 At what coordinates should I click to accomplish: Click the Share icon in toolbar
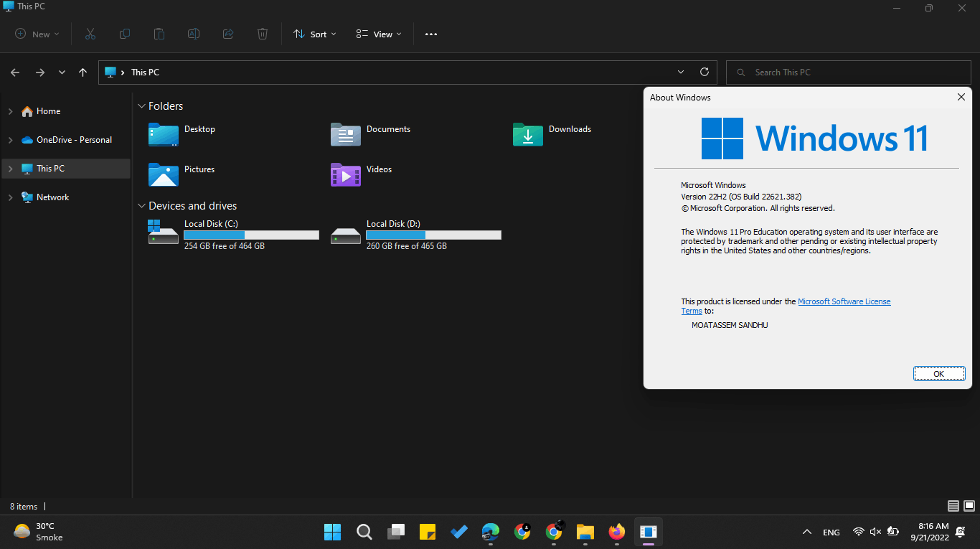228,34
